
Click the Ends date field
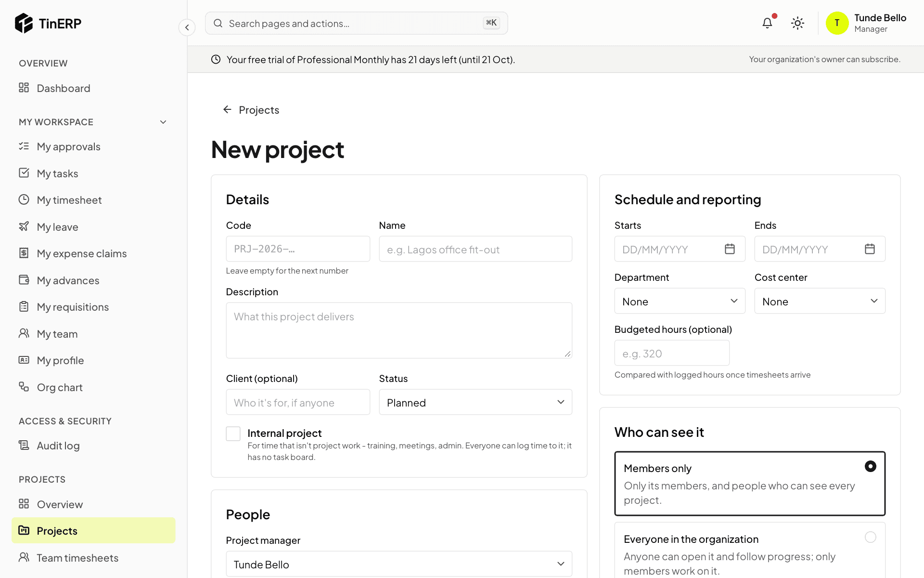tap(820, 249)
